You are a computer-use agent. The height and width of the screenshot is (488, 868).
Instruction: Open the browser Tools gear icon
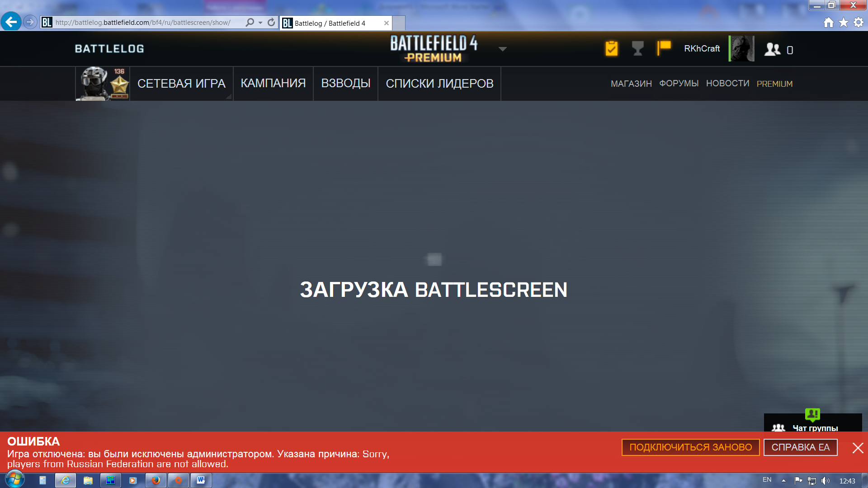coord(859,23)
